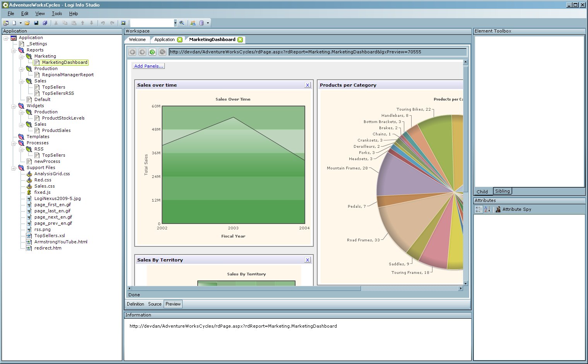Image resolution: width=588 pixels, height=364 pixels.
Task: Click the browser forward arrow in preview
Action: (x=142, y=52)
